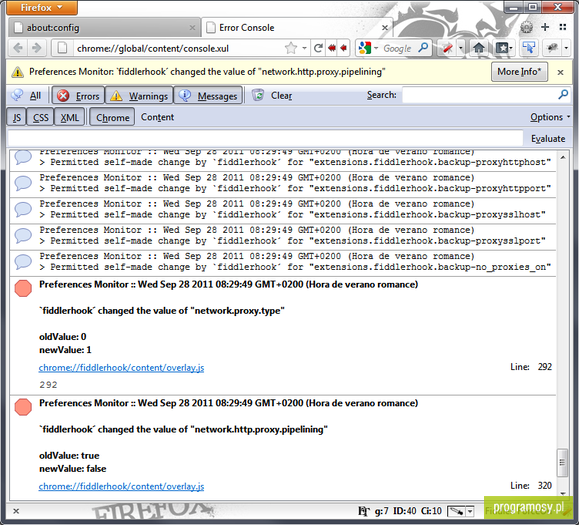
Task: Select the backup-proxyhttpport message entry
Action: (x=283, y=183)
